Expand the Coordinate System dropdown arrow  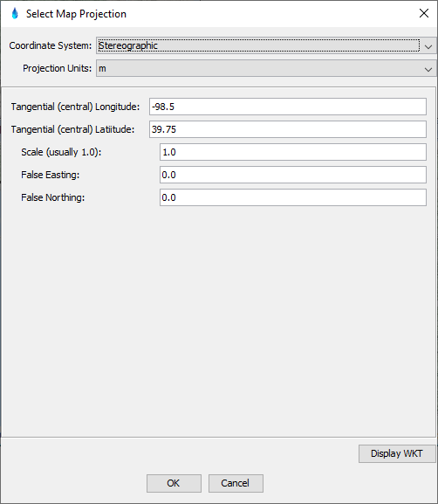tap(428, 46)
